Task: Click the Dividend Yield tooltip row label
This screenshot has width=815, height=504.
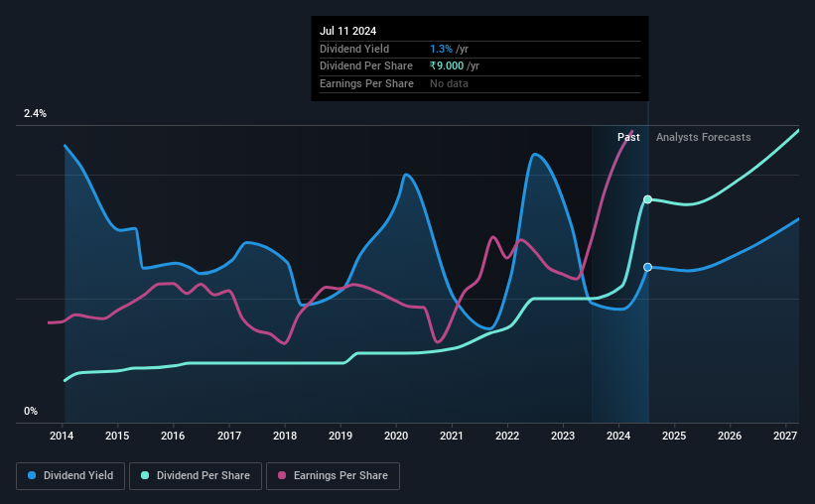Action: point(354,49)
